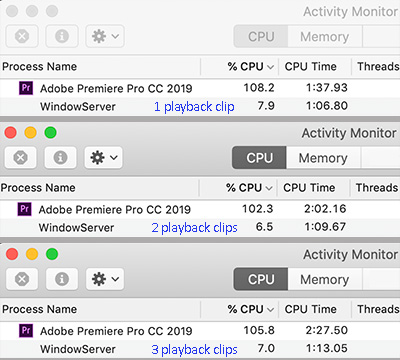Click the 1:09.67 CPU time value

[325, 227]
